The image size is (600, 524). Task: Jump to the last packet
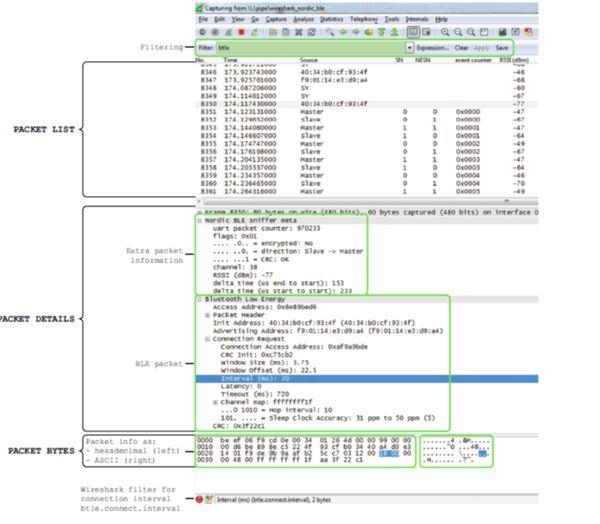(394, 33)
